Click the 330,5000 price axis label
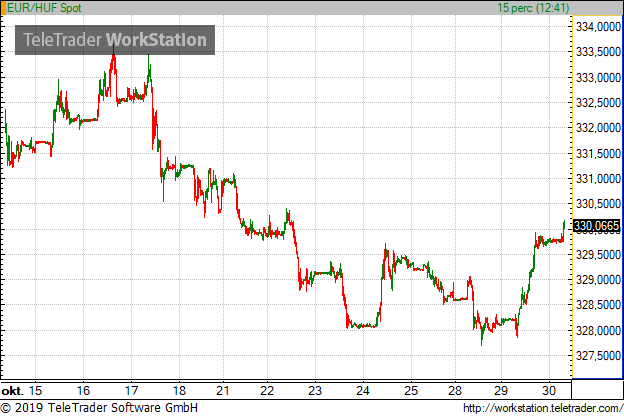624x417 pixels. tap(598, 204)
